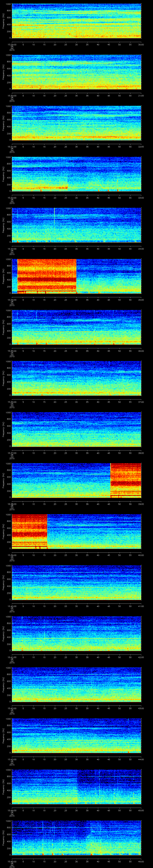The height and width of the screenshot is (868, 153).
Task: Click the '15:37:00' start time label
Action: (x=12, y=453)
